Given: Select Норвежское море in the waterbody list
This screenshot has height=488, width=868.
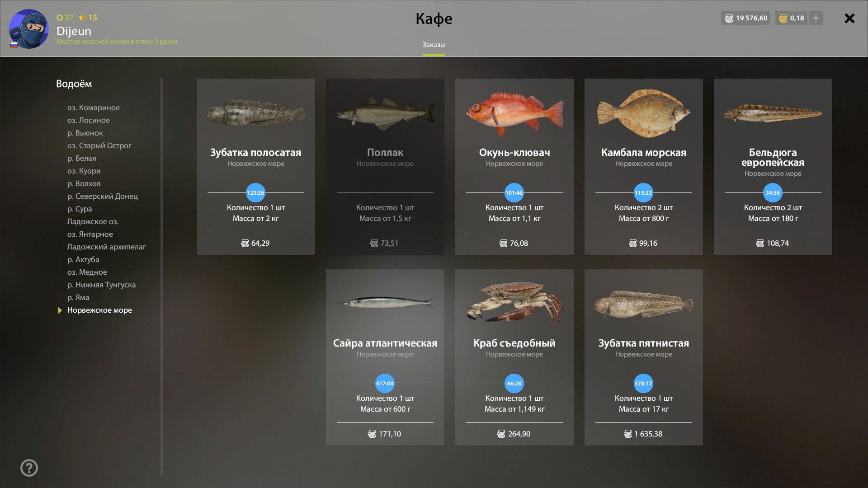Looking at the screenshot, I should pos(99,310).
